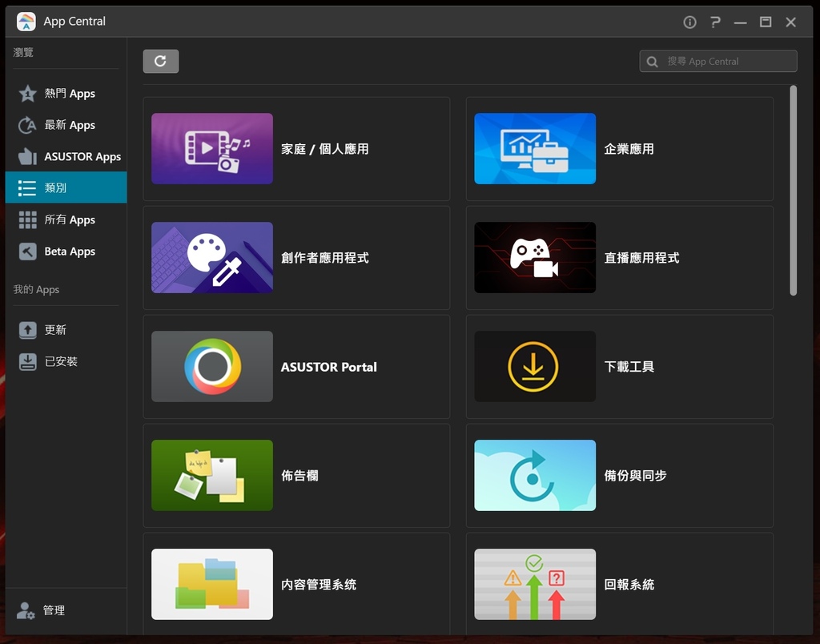Screen dimensions: 820x644
Task: Click the 下載工具 label
Action: pyautogui.click(x=629, y=367)
